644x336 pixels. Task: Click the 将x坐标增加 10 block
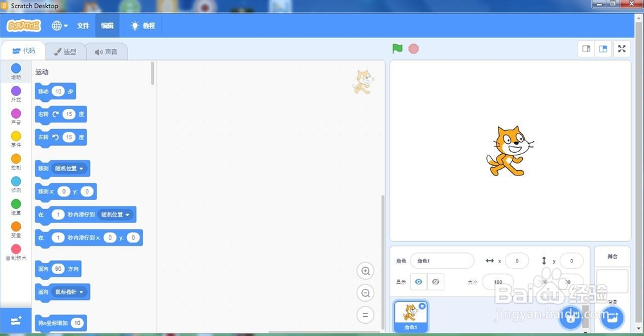click(61, 323)
